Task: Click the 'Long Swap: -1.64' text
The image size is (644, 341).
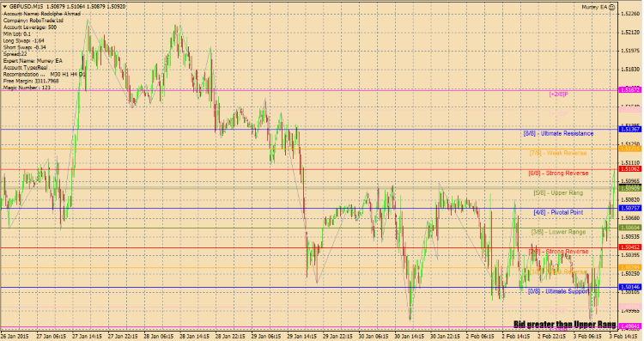Action: pyautogui.click(x=24, y=40)
